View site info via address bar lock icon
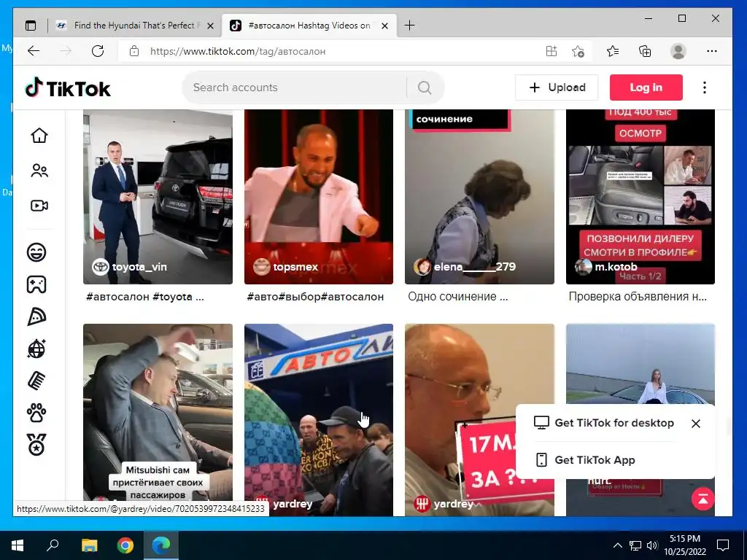The width and height of the screenshot is (747, 560). [134, 51]
